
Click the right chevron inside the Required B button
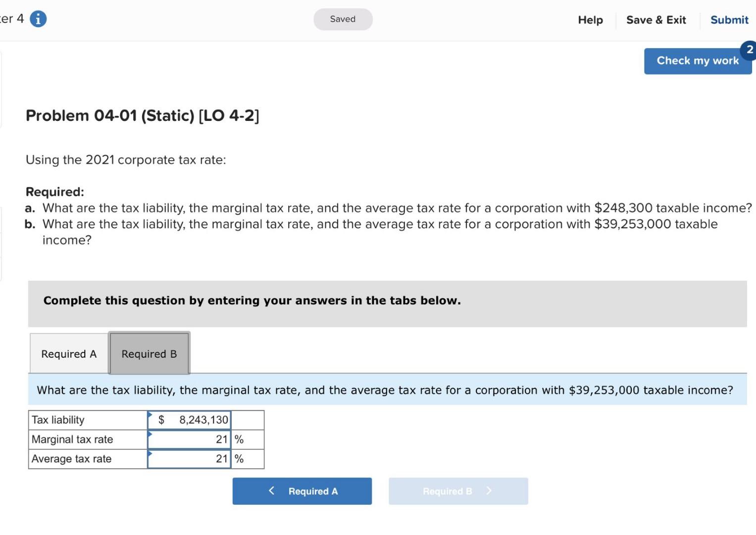(x=488, y=491)
